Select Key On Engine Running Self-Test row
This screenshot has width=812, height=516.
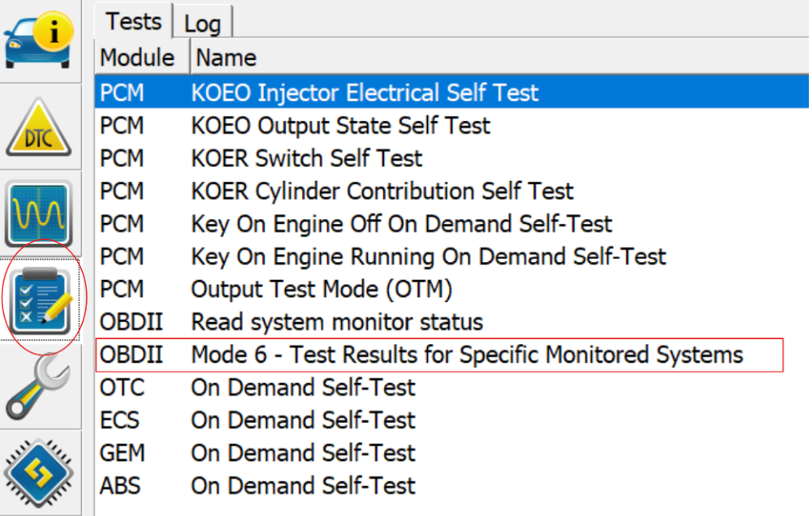(451, 256)
